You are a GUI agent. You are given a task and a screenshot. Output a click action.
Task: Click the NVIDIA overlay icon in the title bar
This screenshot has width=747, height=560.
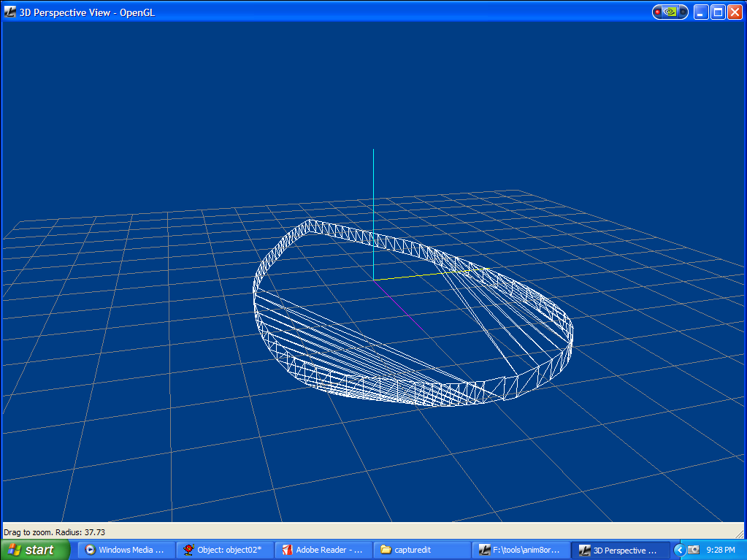[670, 12]
